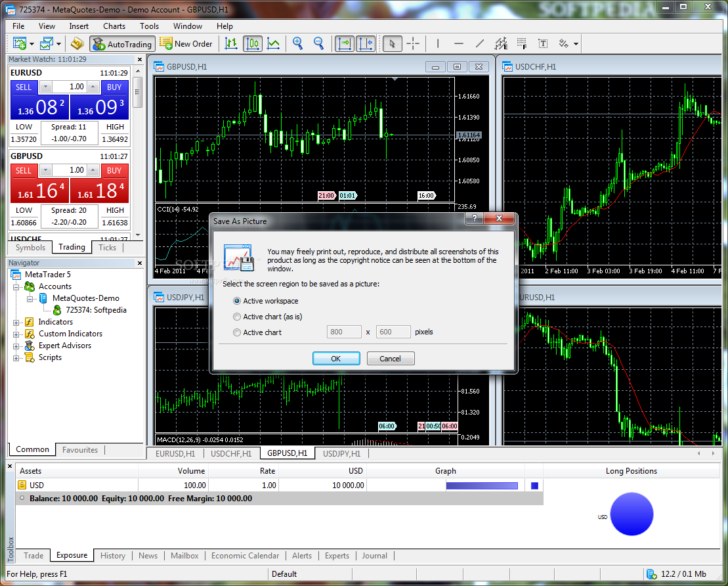
Task: Select Active workspace radio option
Action: point(237,301)
